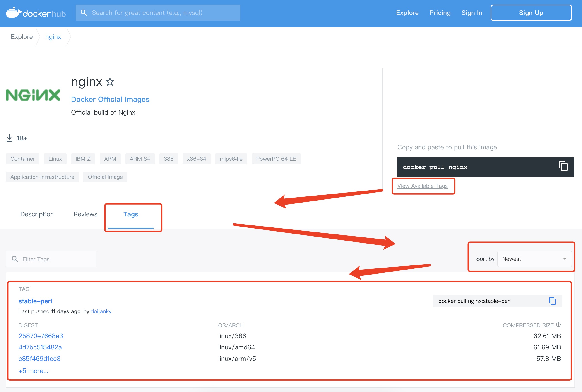Switch to the Description tab
This screenshot has height=392, width=582.
tap(37, 214)
